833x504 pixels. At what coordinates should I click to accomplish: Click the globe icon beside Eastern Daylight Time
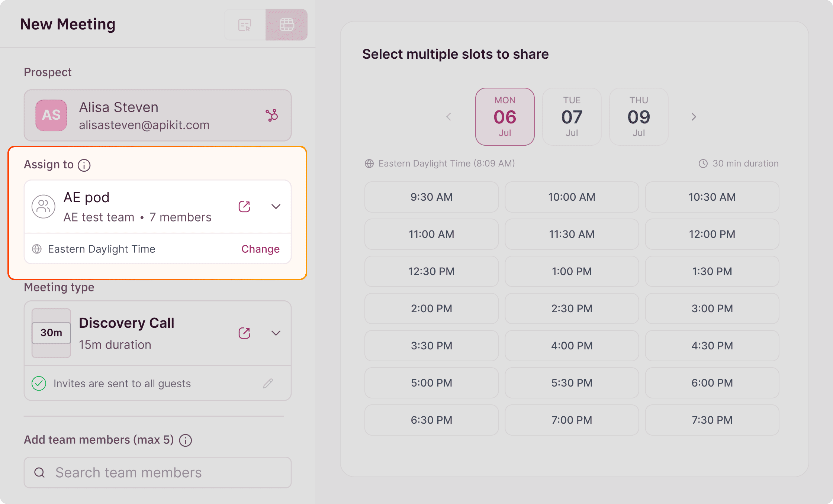(37, 249)
